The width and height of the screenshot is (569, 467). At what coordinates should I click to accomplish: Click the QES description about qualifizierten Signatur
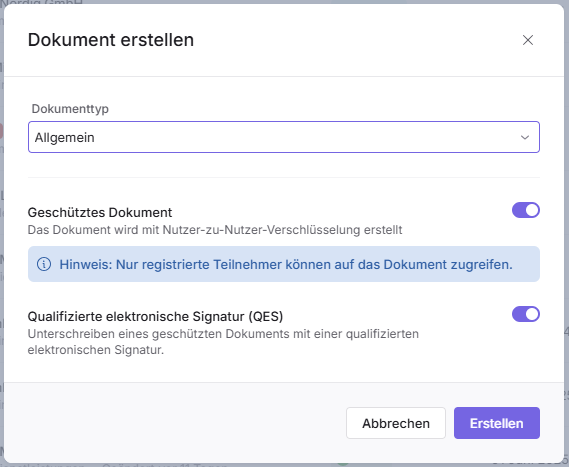[x=223, y=342]
